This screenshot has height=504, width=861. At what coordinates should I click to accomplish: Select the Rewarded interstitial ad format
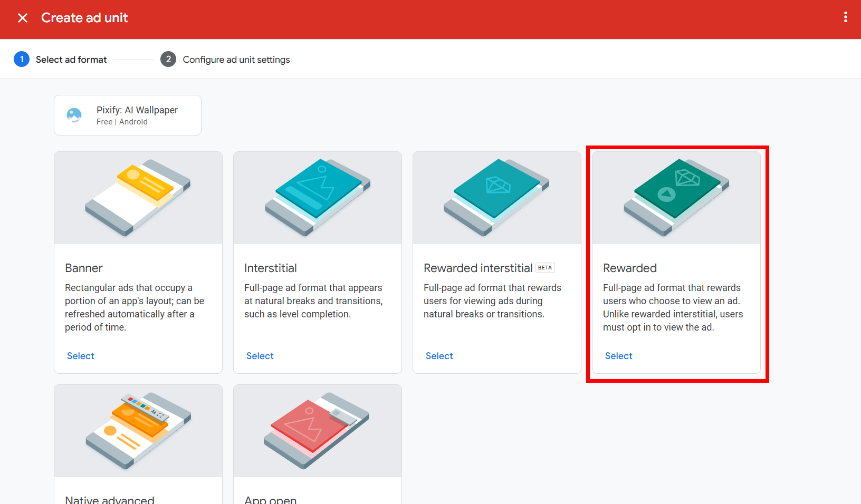pyautogui.click(x=439, y=356)
